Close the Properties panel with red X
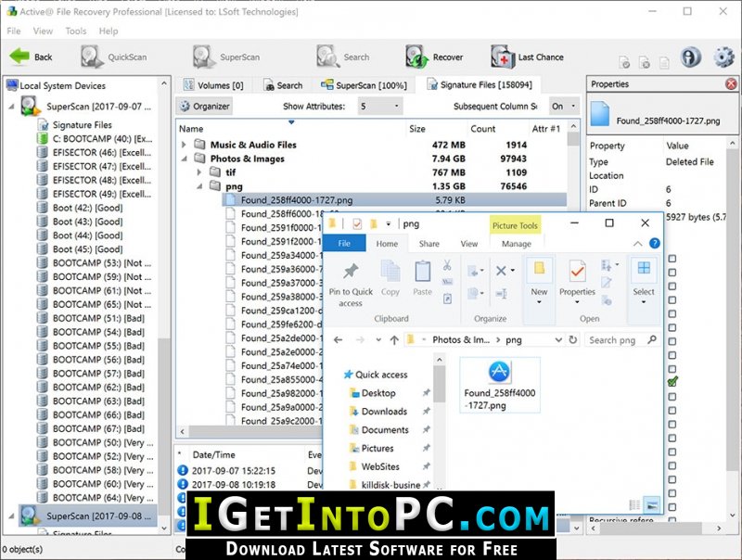Image resolution: width=742 pixels, height=560 pixels. click(x=731, y=84)
